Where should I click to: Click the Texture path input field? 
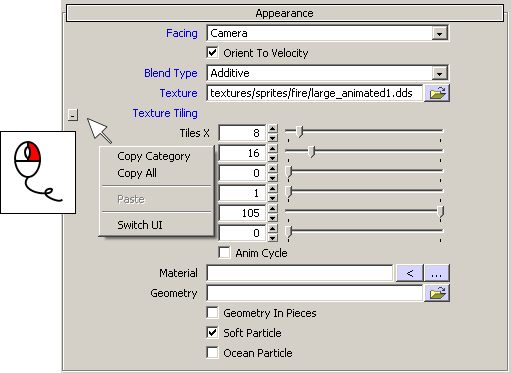coord(314,93)
